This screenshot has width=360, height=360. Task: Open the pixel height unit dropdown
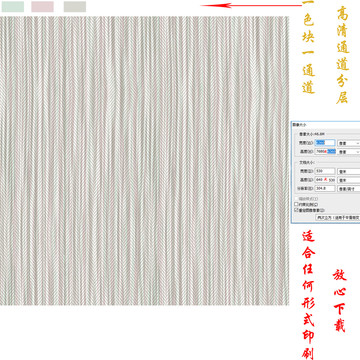pos(349,152)
